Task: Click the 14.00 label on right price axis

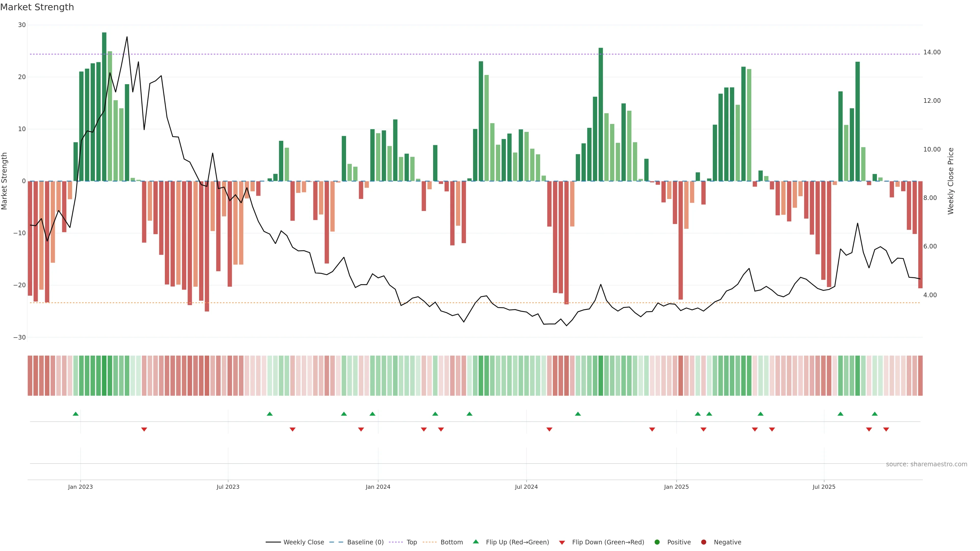Action: 932,53
